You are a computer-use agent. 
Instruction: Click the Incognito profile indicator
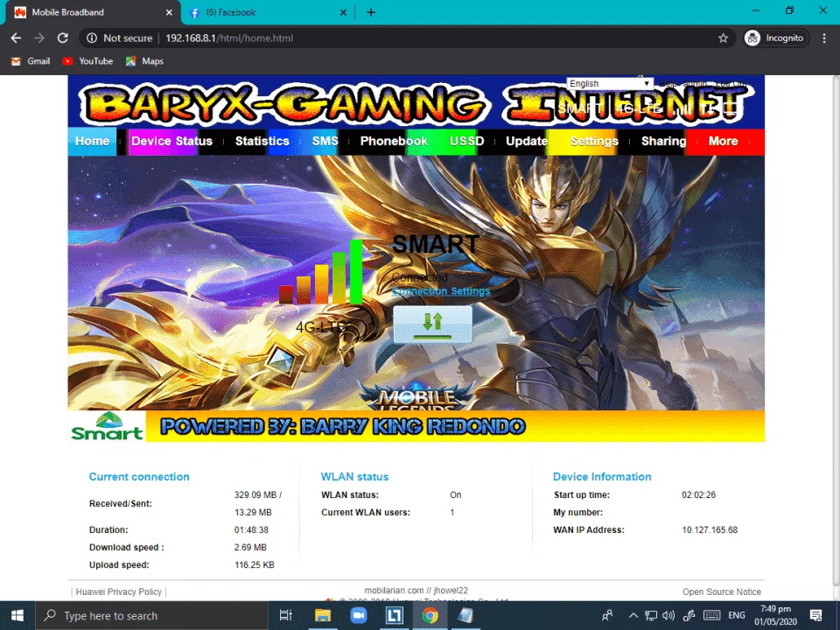pyautogui.click(x=776, y=38)
